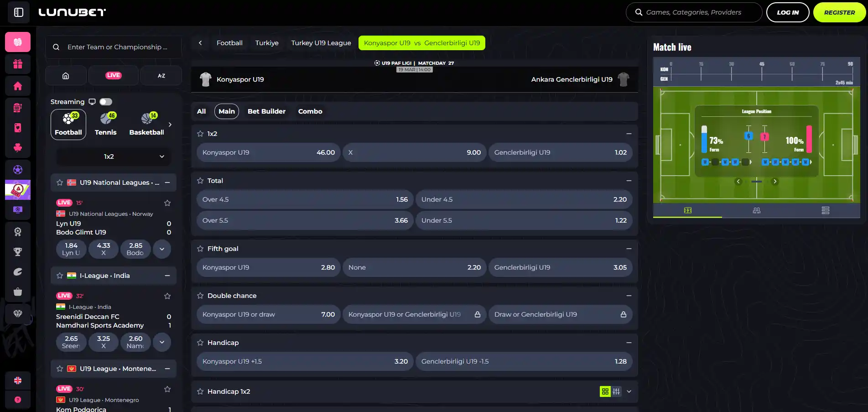Click the REGISTER button
This screenshot has width=868, height=412.
coord(839,12)
